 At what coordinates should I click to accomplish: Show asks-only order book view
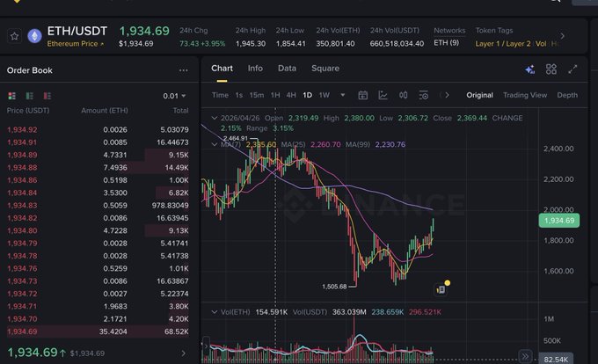47,96
